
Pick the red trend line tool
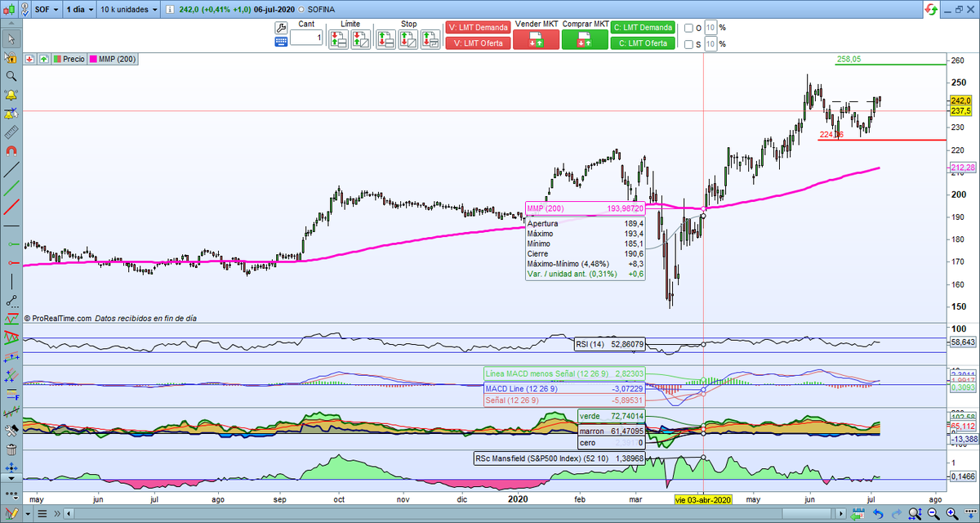[11, 206]
